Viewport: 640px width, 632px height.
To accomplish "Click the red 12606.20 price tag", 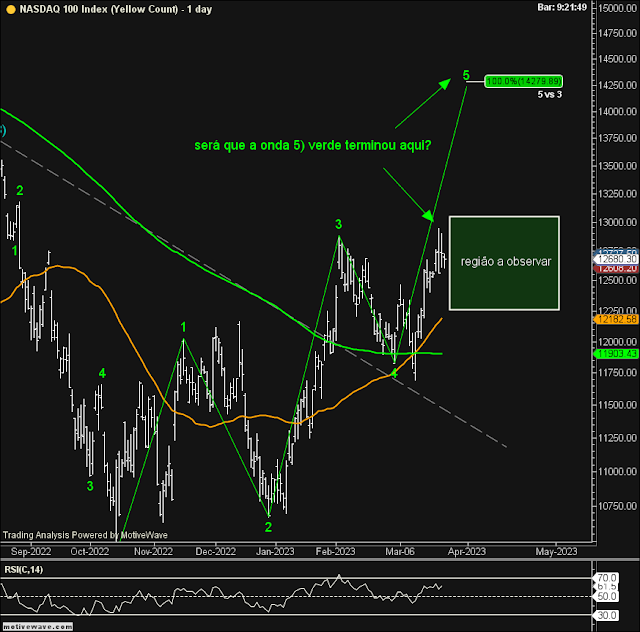I will [616, 268].
